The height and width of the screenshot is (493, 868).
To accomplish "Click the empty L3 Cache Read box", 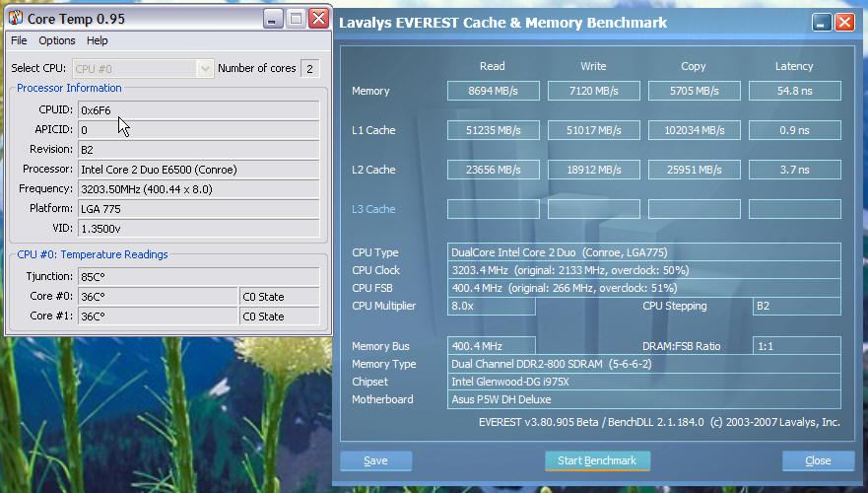I will (x=494, y=209).
